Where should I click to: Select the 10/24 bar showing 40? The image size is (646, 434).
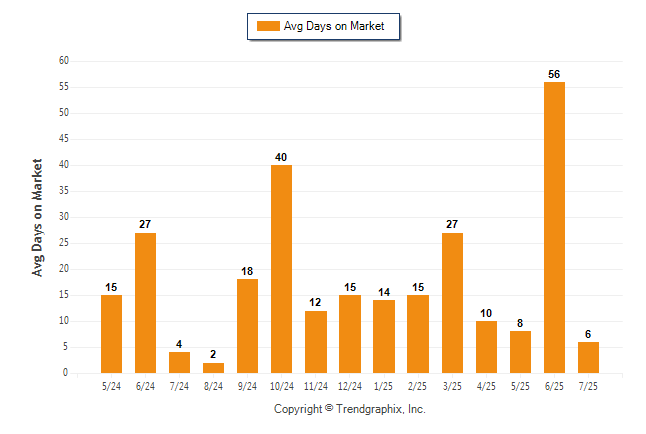[x=281, y=269]
